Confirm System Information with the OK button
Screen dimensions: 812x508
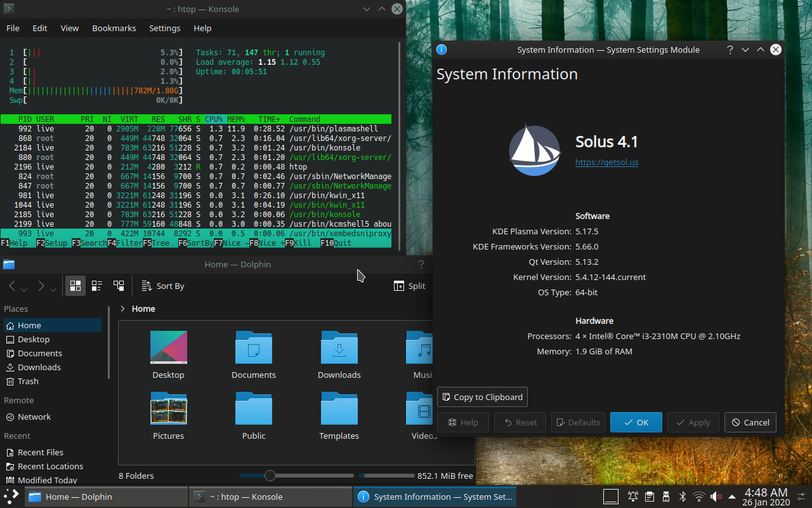point(636,422)
